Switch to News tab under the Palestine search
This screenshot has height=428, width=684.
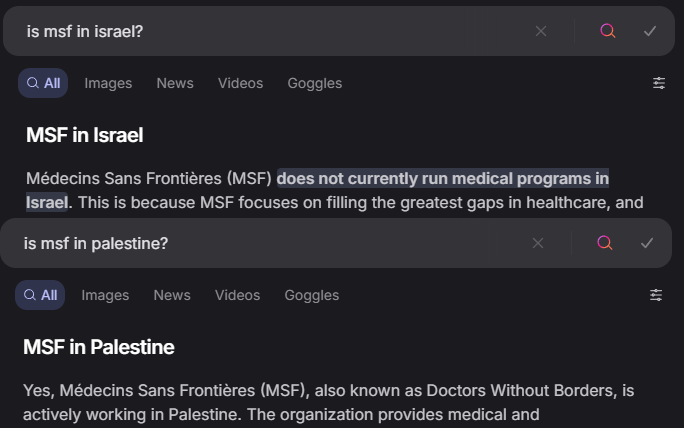coord(172,295)
